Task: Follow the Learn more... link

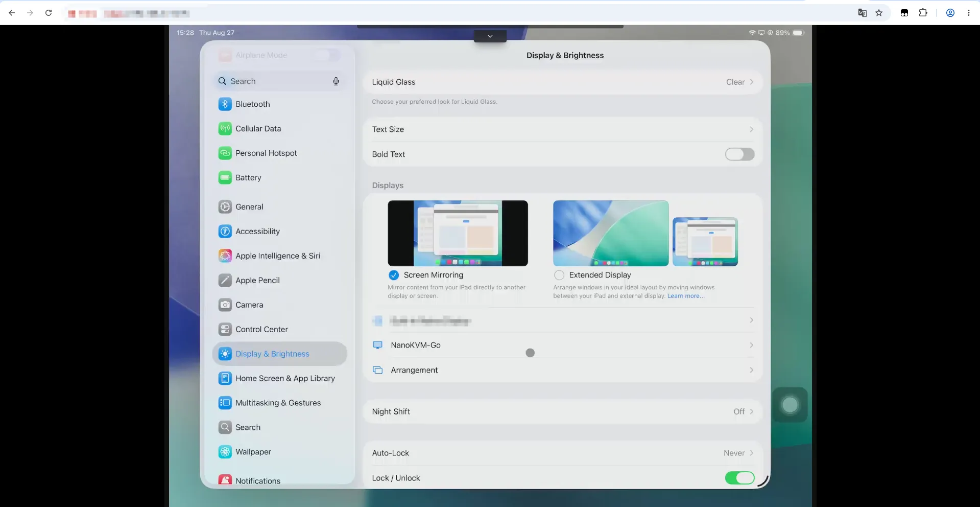Action: [686, 296]
